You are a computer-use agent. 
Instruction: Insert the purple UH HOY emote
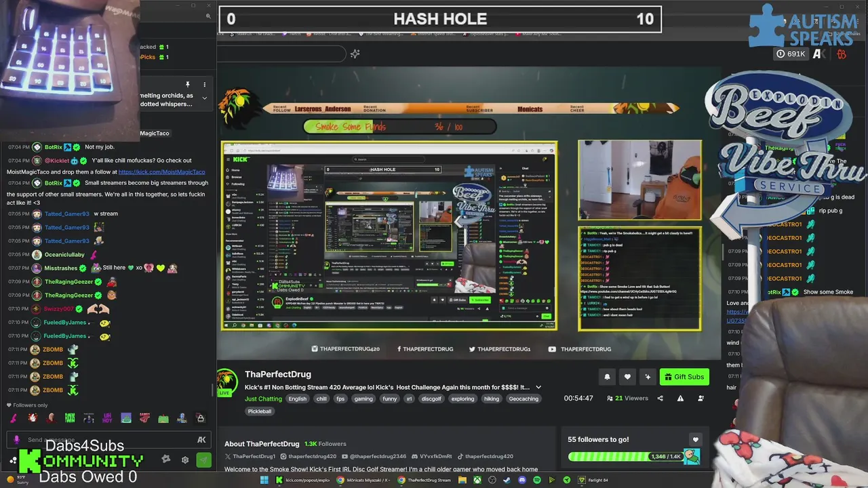point(107,418)
